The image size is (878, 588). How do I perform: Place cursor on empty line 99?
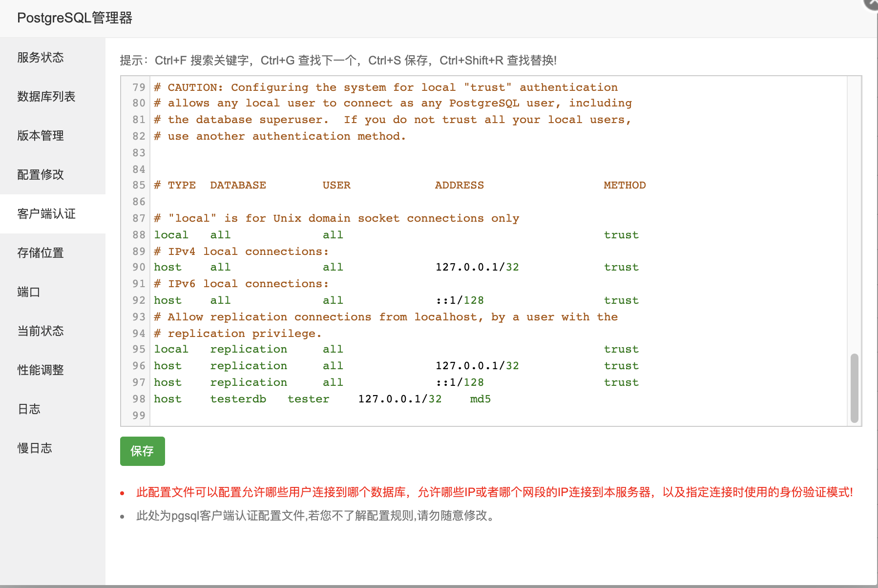pyautogui.click(x=498, y=416)
